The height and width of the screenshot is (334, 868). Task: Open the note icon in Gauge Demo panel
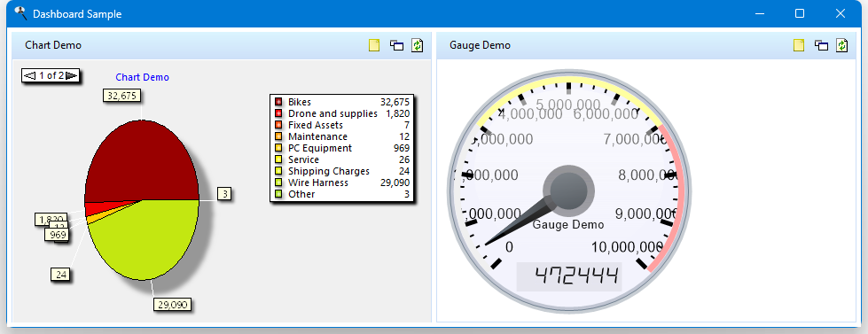coord(798,45)
